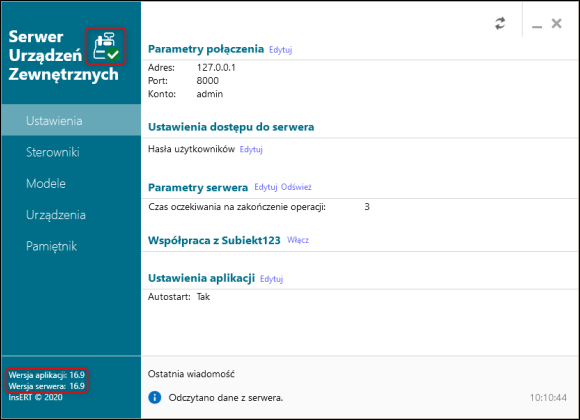Image resolution: width=580 pixels, height=420 pixels.
Task: Click the blue info icon beside message
Action: 155,397
